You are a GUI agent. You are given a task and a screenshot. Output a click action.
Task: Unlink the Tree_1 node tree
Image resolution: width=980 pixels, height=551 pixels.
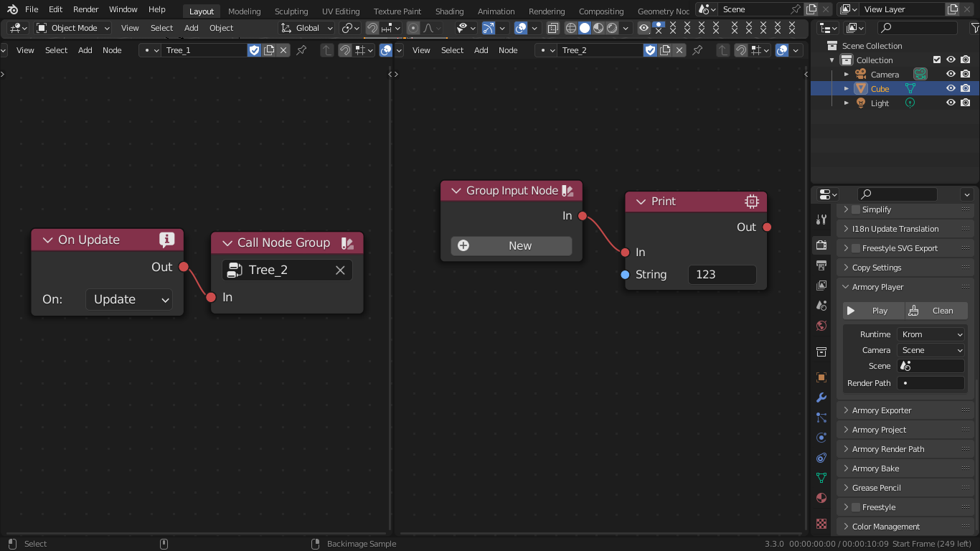pos(283,50)
